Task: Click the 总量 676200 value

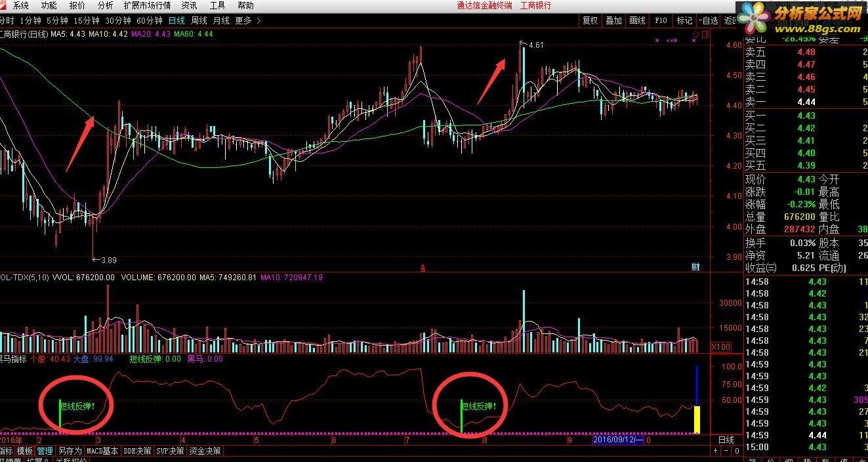Action: point(798,217)
